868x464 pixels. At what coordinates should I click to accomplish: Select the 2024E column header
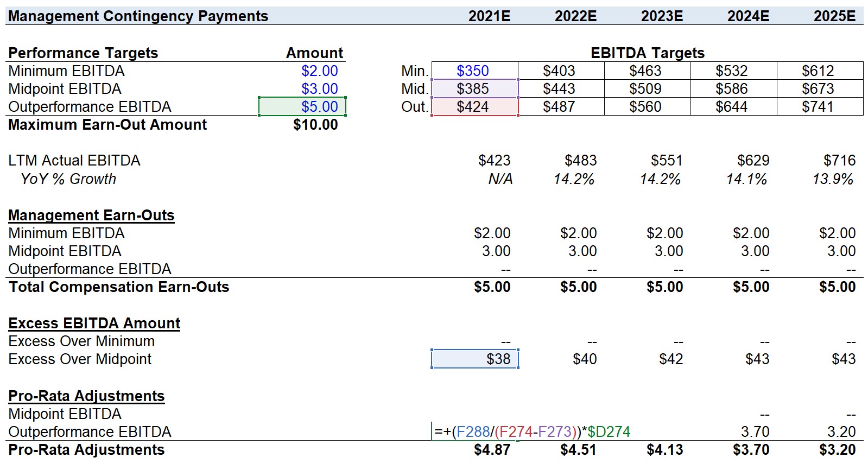[749, 16]
